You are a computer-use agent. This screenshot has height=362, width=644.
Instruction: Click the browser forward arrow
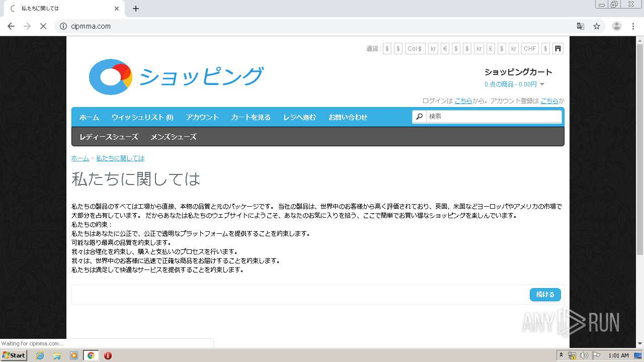27,26
